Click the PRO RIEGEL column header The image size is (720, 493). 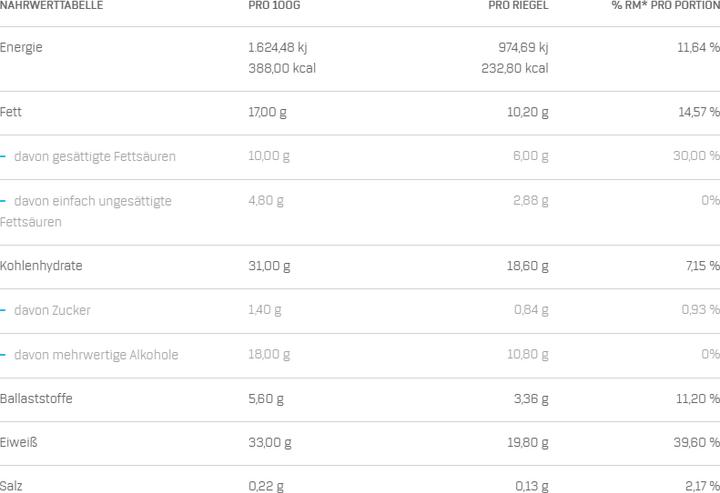[518, 6]
